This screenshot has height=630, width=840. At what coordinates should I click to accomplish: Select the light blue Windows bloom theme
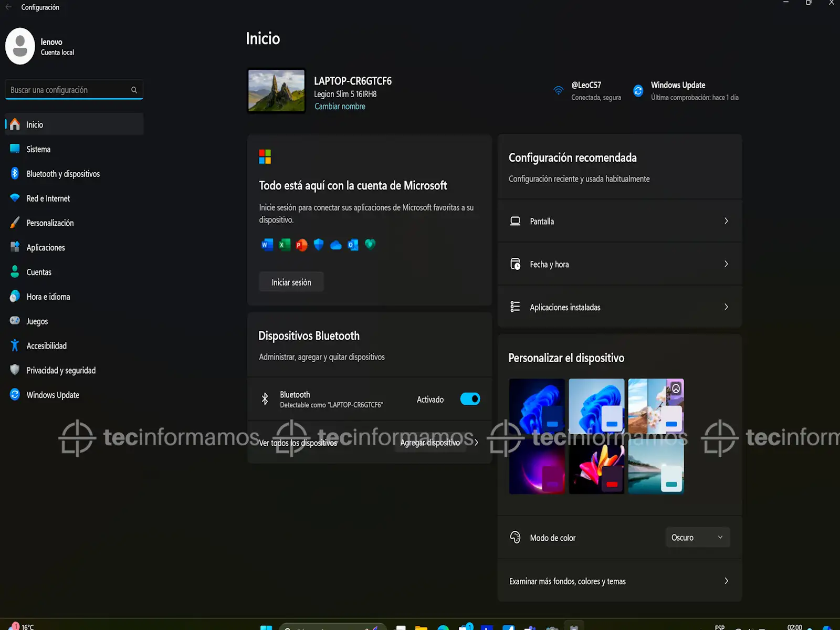click(x=596, y=406)
